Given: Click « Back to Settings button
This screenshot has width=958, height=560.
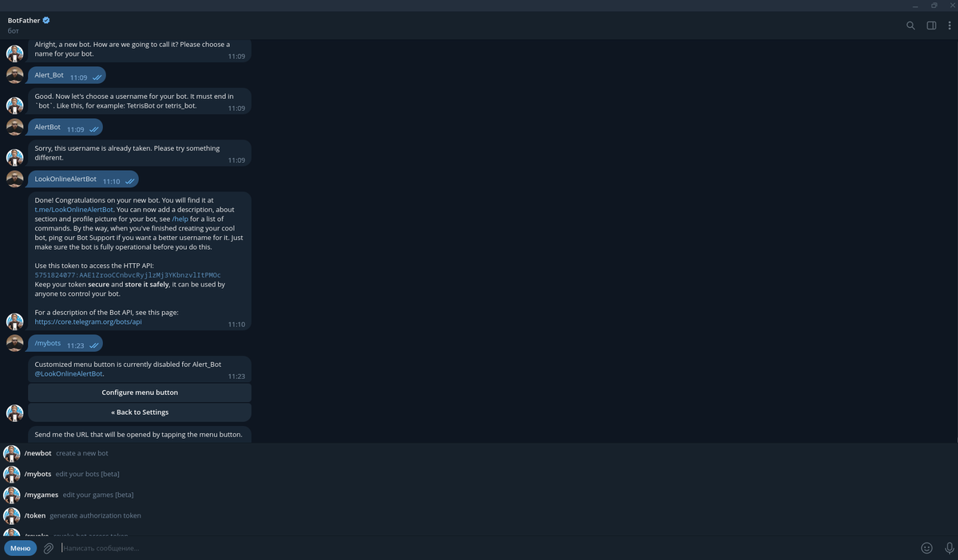Looking at the screenshot, I should coord(140,412).
